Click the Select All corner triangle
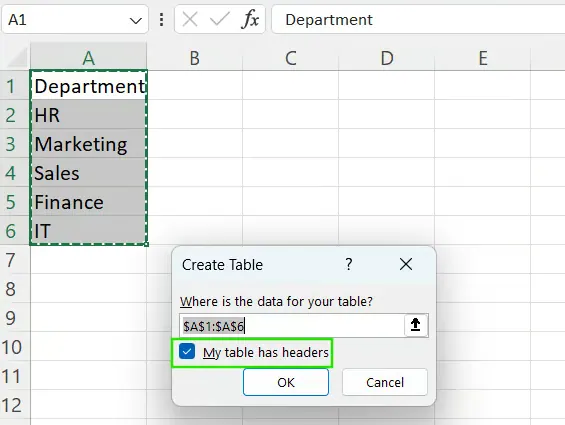Viewport: 565px width, 425px height. coord(16,58)
